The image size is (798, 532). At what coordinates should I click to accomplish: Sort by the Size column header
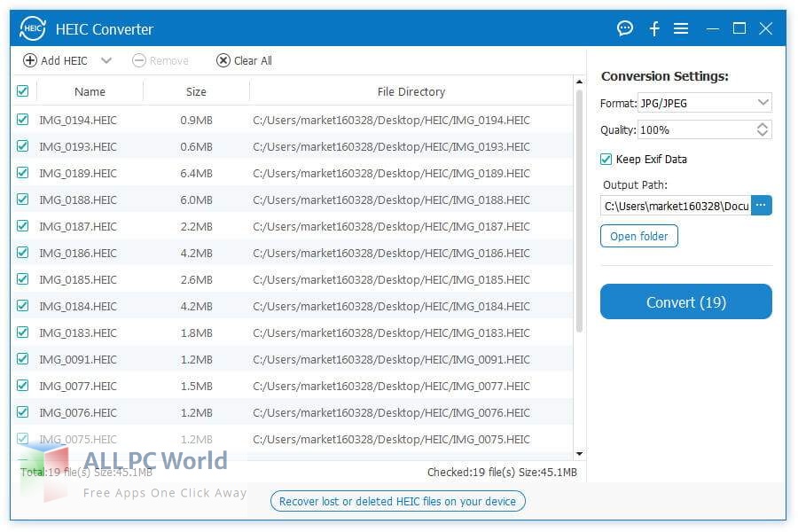click(196, 91)
